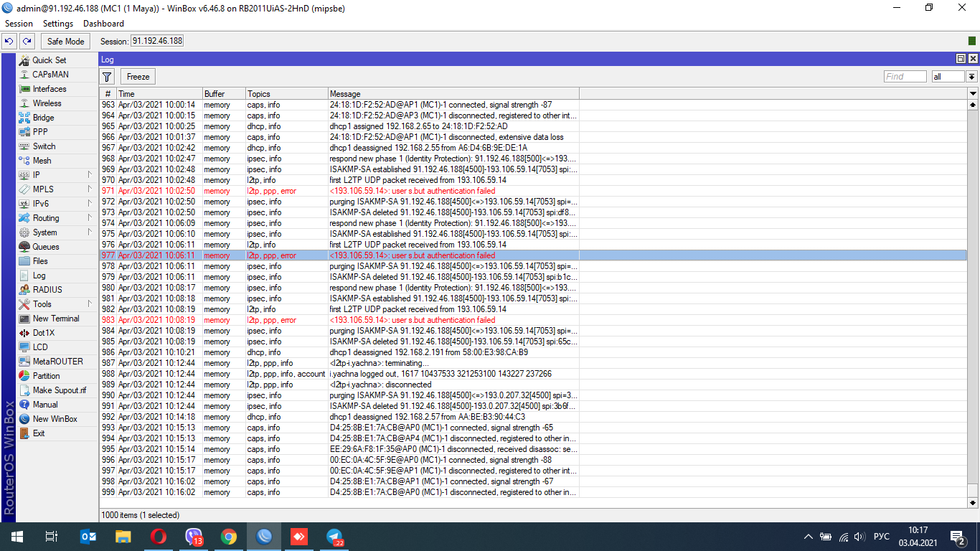Open Viber from the taskbar
The image size is (980, 551).
pyautogui.click(x=194, y=537)
